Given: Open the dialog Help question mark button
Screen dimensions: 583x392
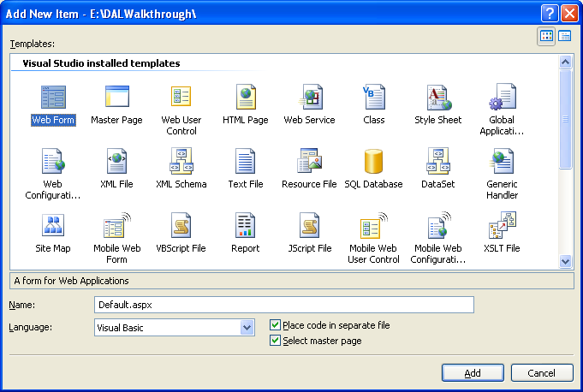Looking at the screenshot, I should 550,14.
